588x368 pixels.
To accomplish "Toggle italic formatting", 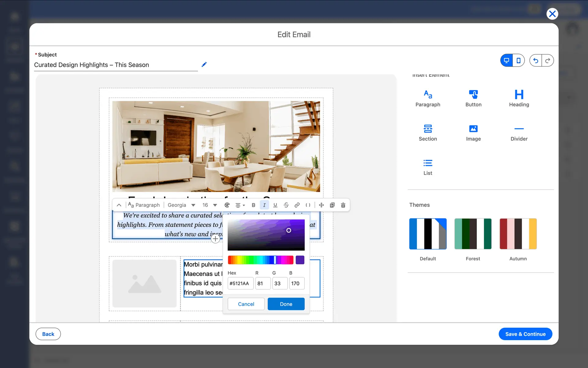I will coord(264,205).
